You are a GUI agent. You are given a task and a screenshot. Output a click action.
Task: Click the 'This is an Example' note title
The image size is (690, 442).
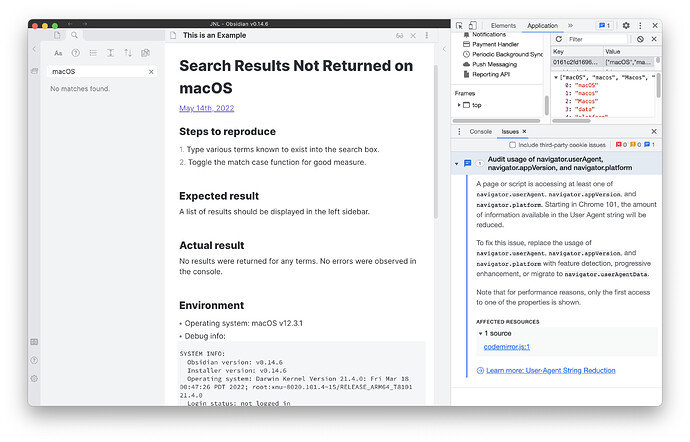(x=214, y=35)
